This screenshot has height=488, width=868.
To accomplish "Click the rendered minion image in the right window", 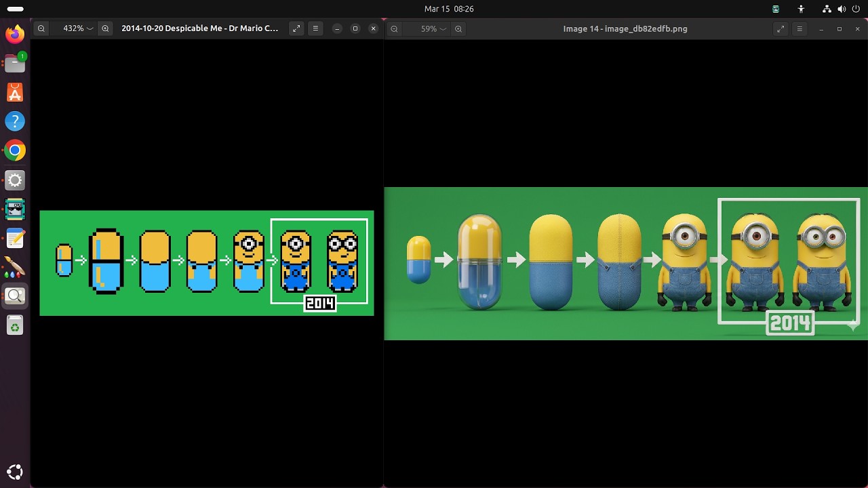I will [626, 264].
